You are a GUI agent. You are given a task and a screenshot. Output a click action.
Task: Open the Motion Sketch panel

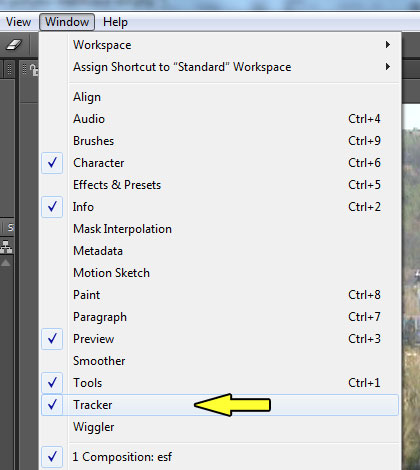point(220,273)
